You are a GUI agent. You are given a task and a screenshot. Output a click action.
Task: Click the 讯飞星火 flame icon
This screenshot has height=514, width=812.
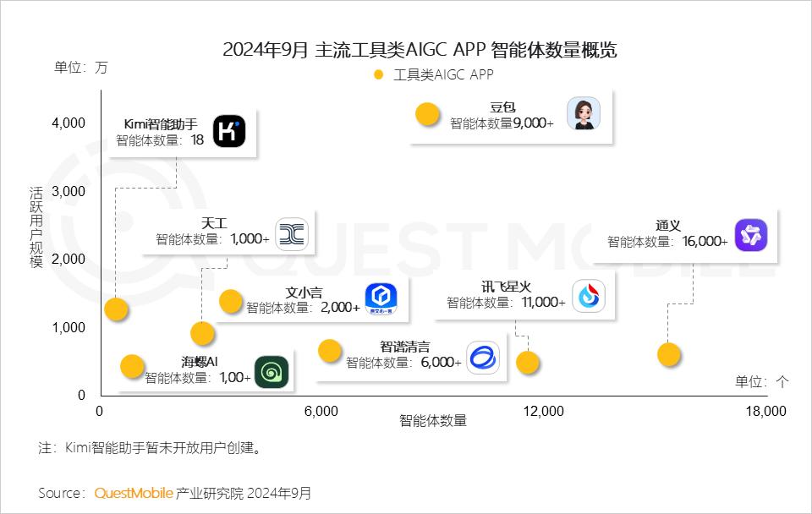coord(587,297)
